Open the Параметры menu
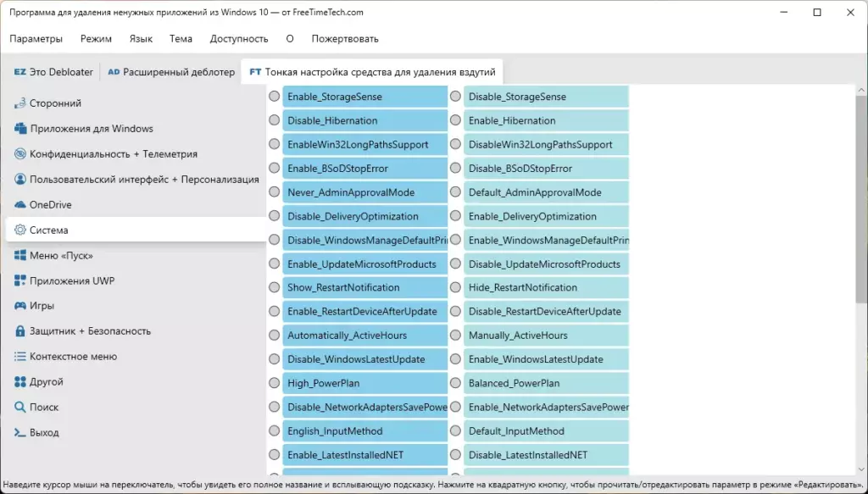 point(36,39)
